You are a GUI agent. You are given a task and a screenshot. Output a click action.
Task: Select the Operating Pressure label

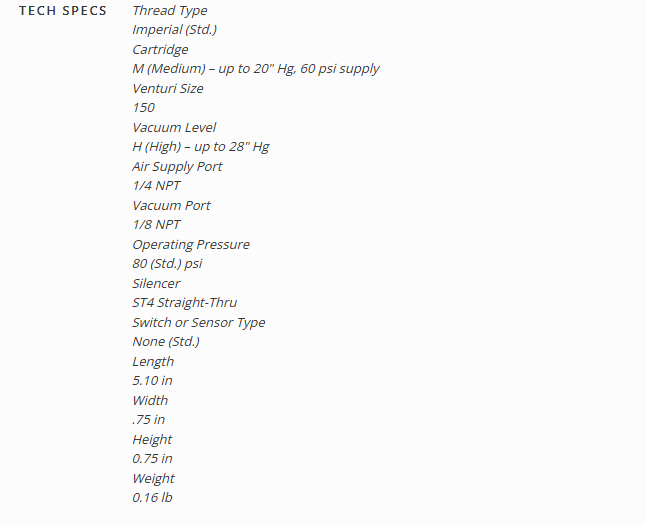pos(191,245)
